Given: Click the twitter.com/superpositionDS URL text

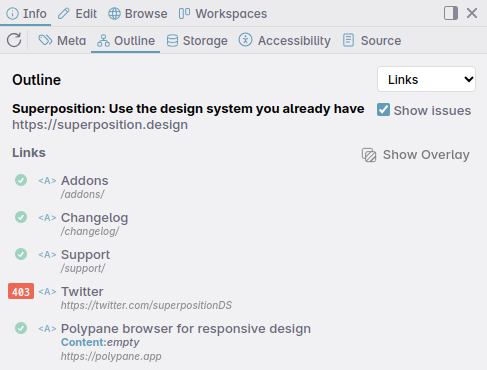Looking at the screenshot, I should pyautogui.click(x=146, y=305).
